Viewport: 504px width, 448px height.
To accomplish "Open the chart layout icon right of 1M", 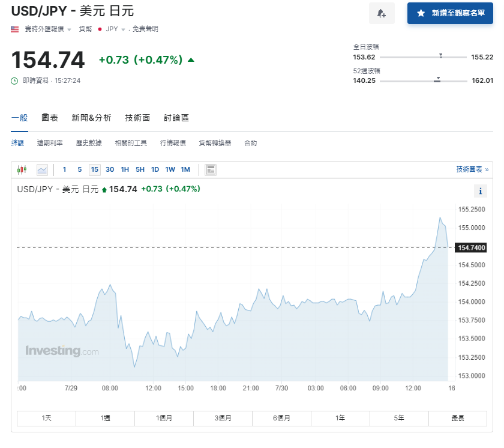I will click(x=209, y=169).
